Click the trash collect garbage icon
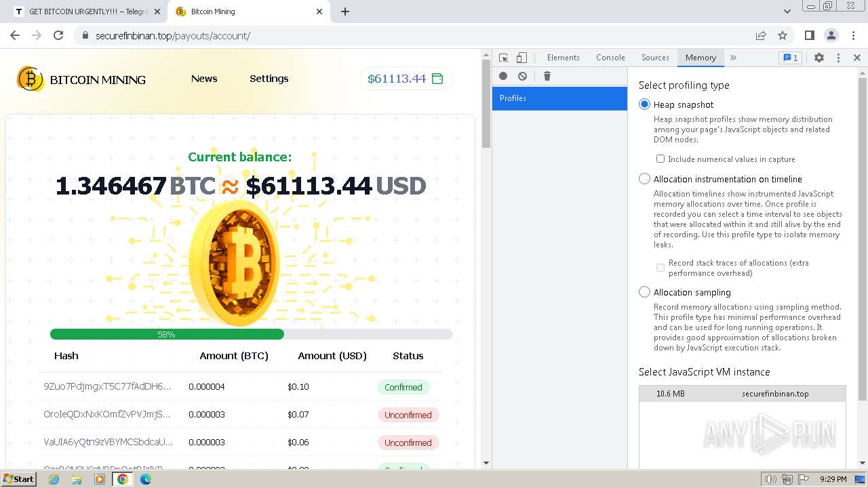The width and height of the screenshot is (868, 488). [x=547, y=76]
